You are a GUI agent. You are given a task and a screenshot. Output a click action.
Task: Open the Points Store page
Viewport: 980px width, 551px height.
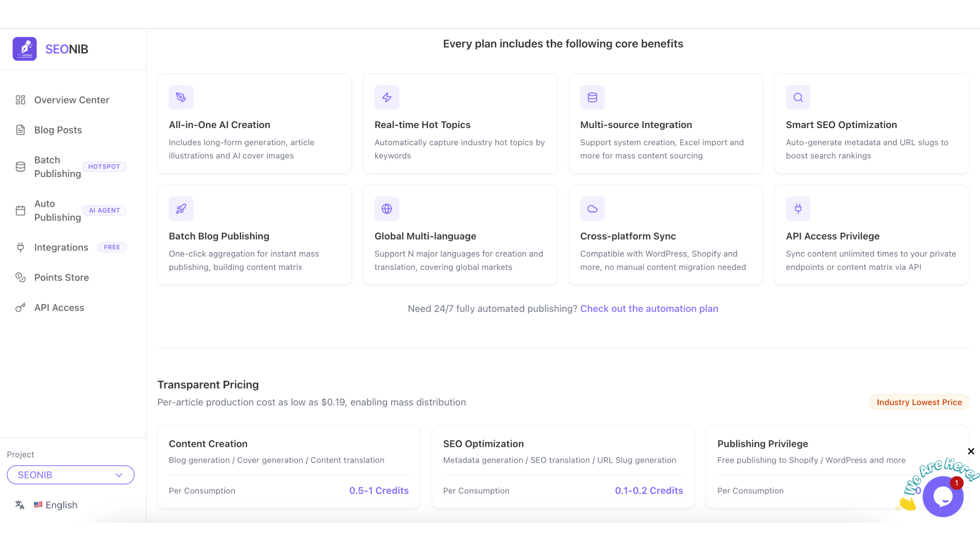[x=61, y=278]
